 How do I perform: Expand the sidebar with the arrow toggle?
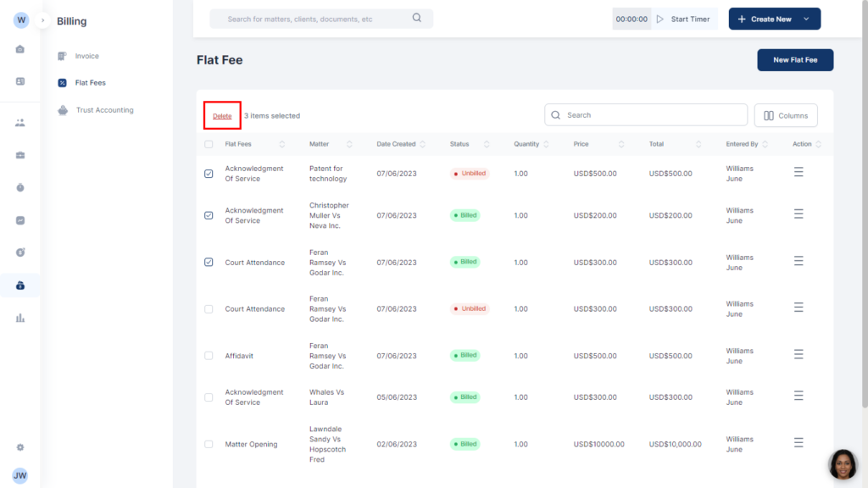point(42,20)
